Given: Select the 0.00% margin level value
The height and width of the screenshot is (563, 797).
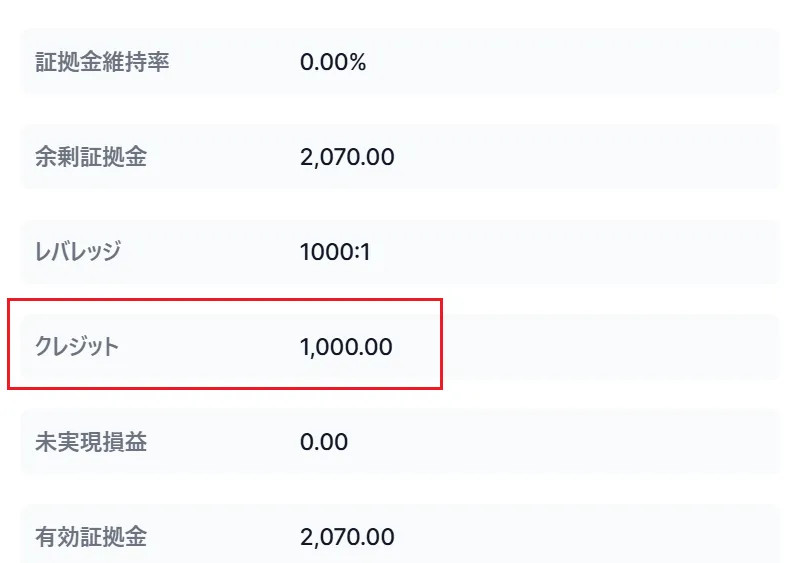Looking at the screenshot, I should [x=333, y=62].
